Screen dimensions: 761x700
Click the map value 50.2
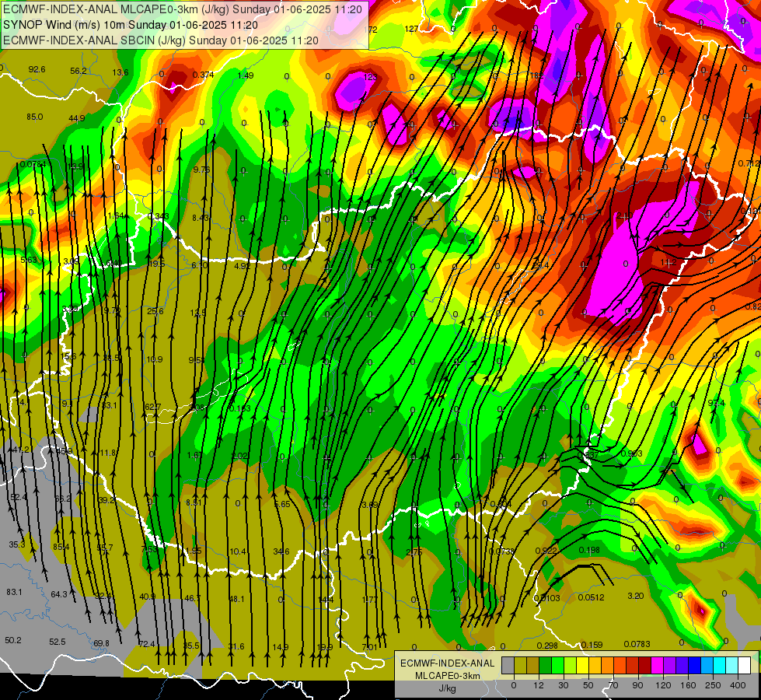pos(13,640)
